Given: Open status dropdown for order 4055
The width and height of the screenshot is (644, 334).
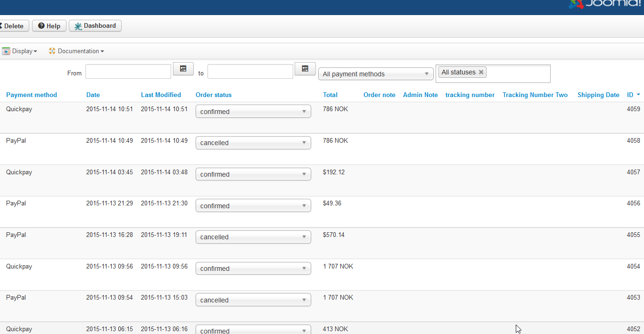Looking at the screenshot, I should point(253,237).
